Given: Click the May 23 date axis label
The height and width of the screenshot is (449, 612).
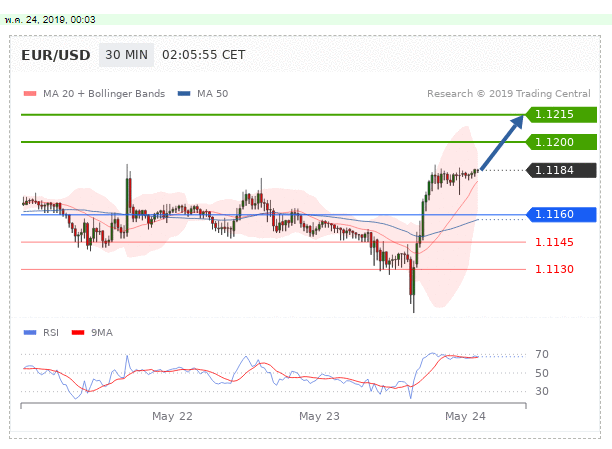Looking at the screenshot, I should pos(319,416).
